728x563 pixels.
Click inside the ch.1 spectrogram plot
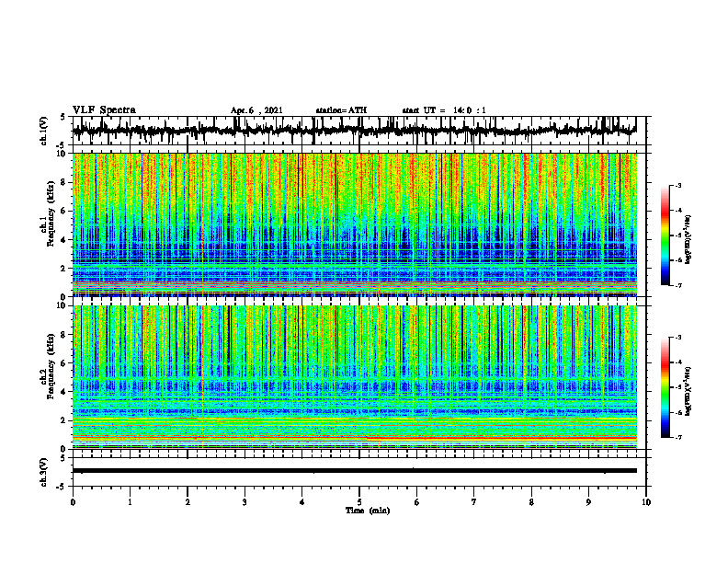(354, 224)
